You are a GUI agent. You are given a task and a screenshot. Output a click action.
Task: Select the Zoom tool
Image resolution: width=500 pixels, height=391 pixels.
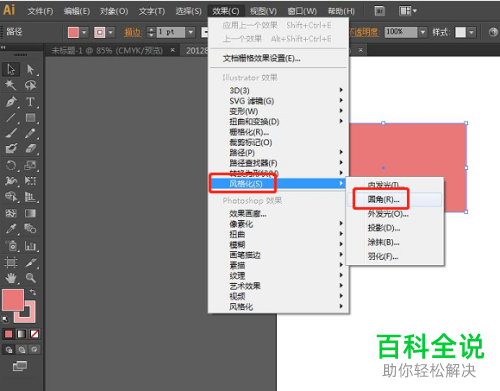(x=31, y=278)
